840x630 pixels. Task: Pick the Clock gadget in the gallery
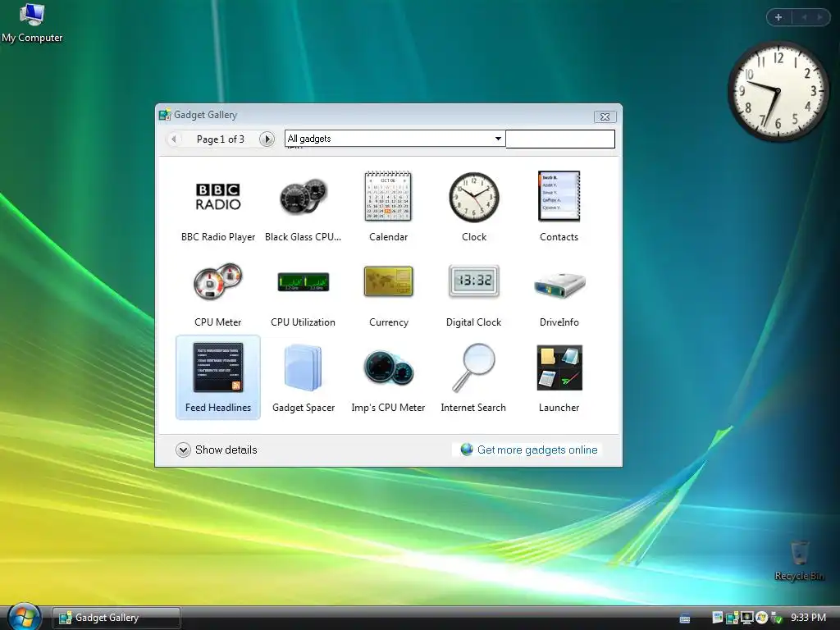(474, 208)
